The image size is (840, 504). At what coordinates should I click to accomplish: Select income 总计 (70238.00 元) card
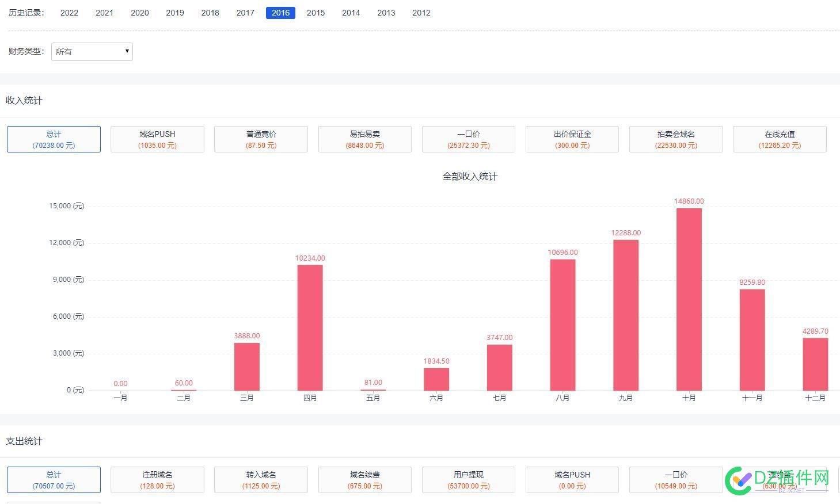54,139
